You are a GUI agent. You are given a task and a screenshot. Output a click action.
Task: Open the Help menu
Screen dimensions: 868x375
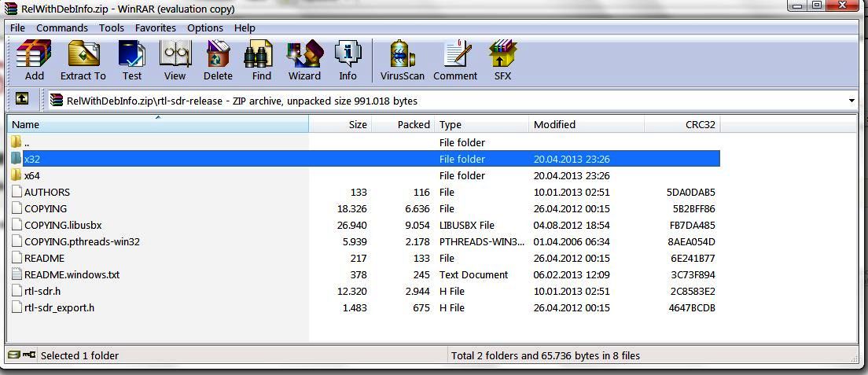click(x=245, y=28)
